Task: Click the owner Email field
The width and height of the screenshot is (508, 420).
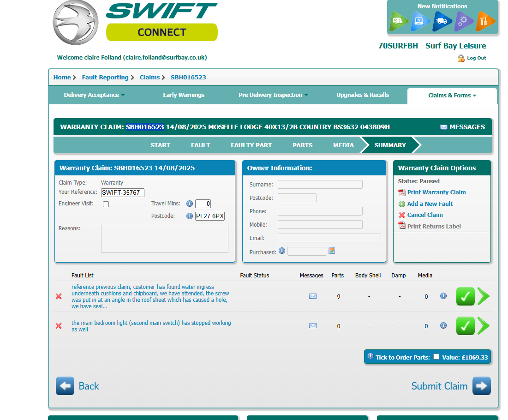Action: tap(329, 238)
